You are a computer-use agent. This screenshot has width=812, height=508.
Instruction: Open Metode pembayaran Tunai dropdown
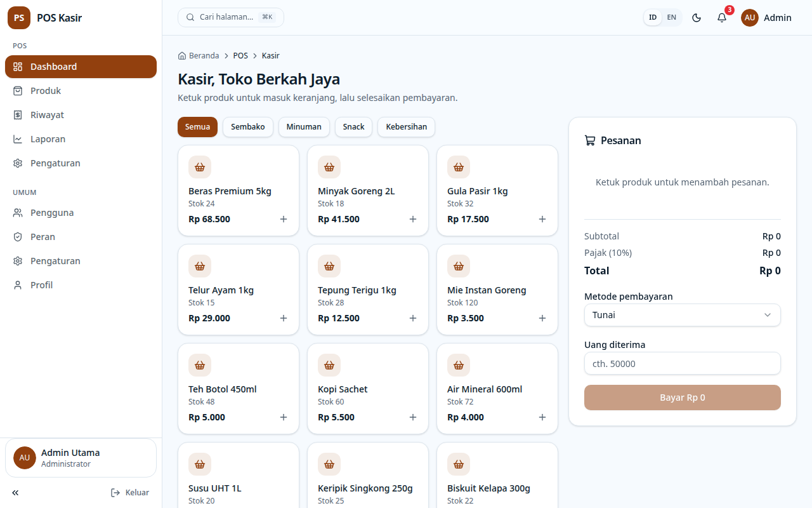pyautogui.click(x=683, y=315)
